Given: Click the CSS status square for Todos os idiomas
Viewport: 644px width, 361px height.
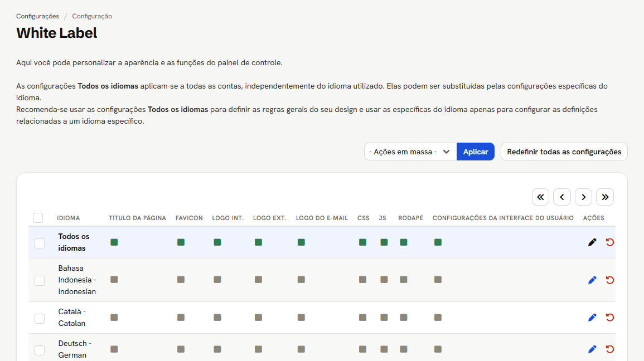Looking at the screenshot, I should coord(362,242).
